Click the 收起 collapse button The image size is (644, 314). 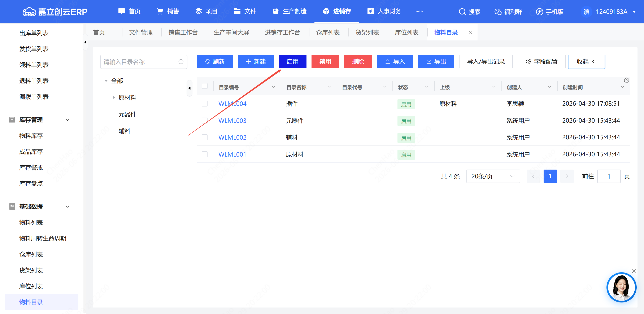point(586,61)
